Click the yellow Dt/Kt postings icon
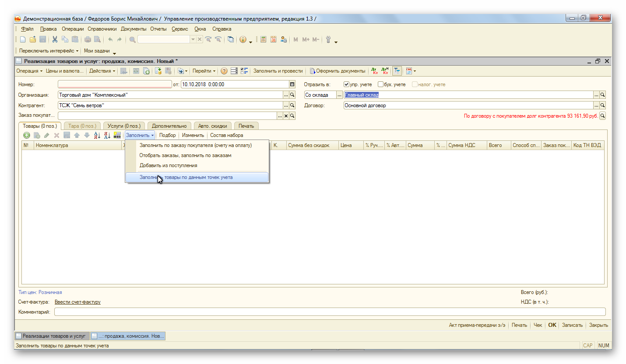The height and width of the screenshot is (364, 626). pos(375,71)
